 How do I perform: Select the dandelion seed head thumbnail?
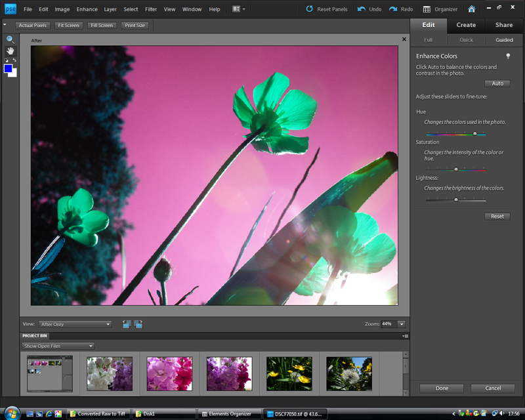[x=349, y=374]
